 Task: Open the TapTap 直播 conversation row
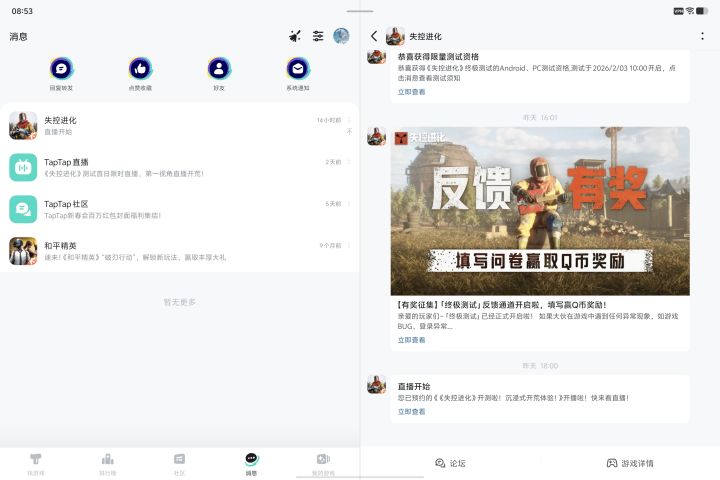(x=180, y=167)
